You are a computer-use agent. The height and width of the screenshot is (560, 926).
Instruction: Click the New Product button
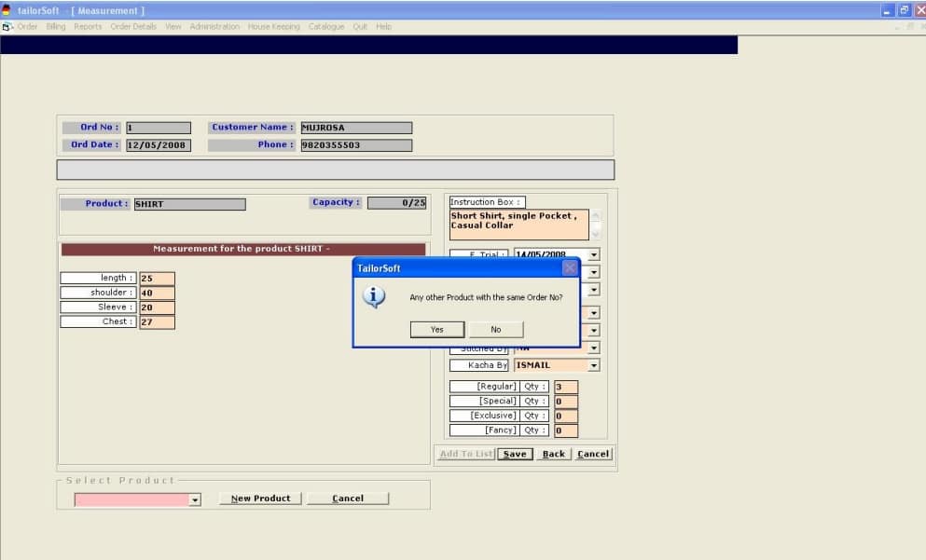pyautogui.click(x=260, y=499)
